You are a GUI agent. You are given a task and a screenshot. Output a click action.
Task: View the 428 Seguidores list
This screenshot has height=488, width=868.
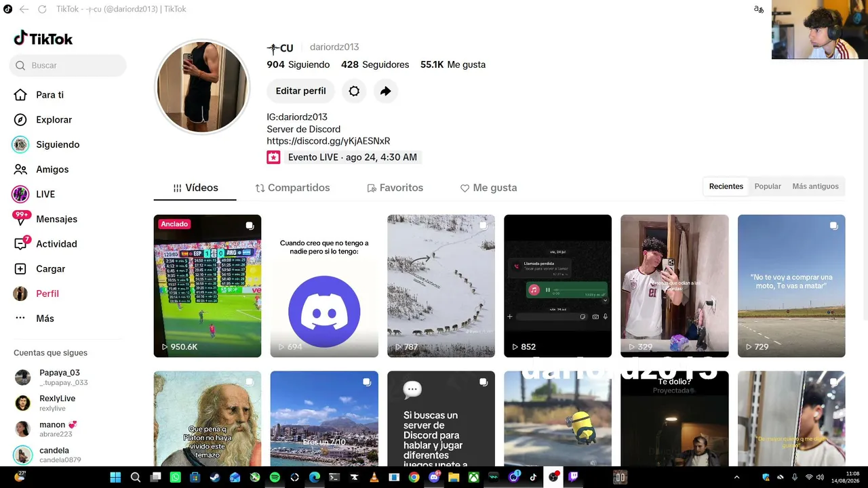(x=375, y=65)
